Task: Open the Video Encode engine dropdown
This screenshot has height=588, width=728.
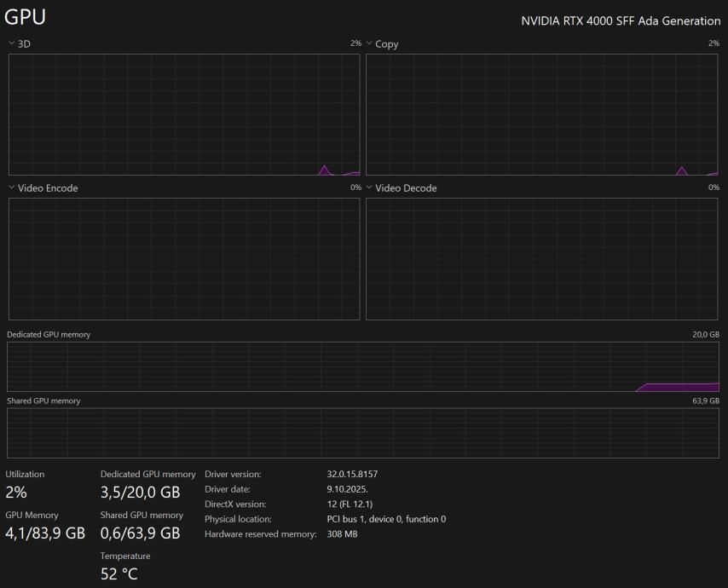Action: [x=43, y=188]
